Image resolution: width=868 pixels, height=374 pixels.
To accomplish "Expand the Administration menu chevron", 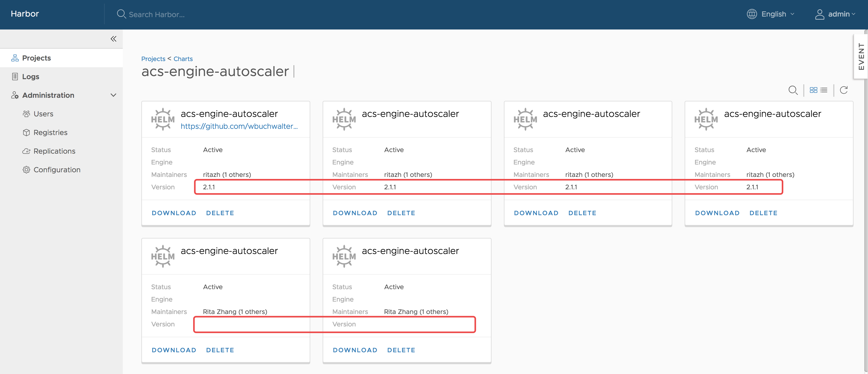I will pyautogui.click(x=114, y=95).
